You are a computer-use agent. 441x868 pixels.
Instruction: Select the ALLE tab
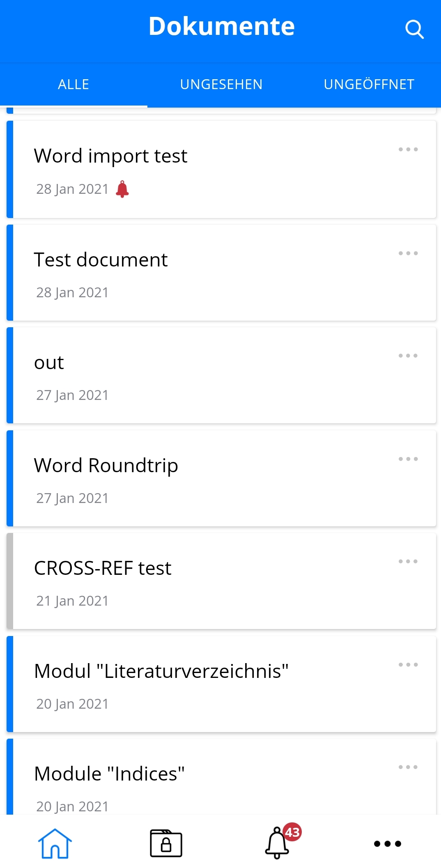tap(73, 85)
